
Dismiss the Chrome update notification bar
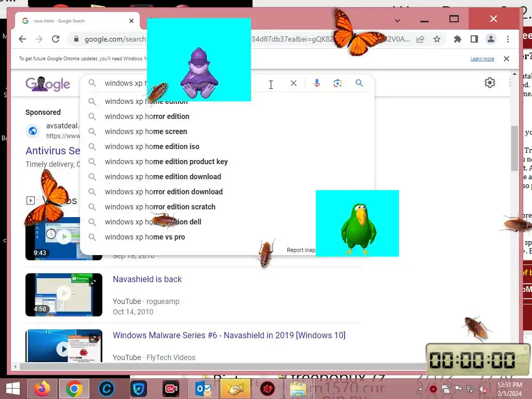507,59
